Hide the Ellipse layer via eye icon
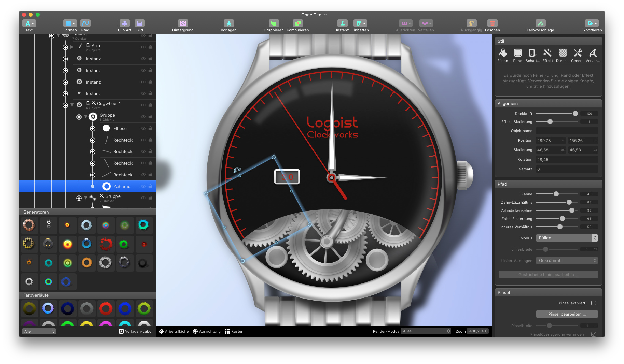This screenshot has height=364, width=624. (x=143, y=128)
